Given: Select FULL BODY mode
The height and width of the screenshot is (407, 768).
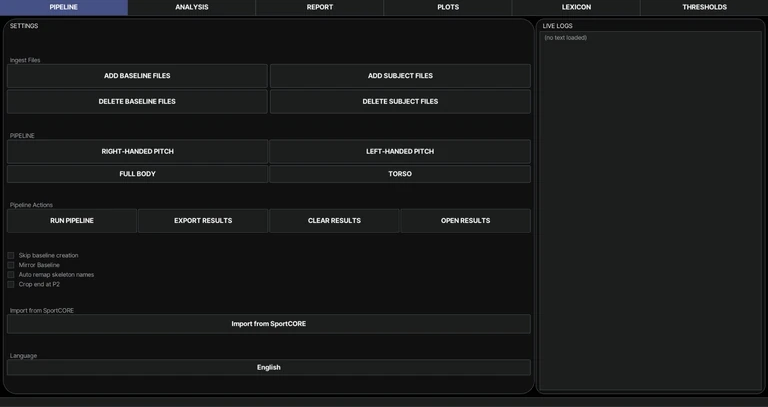Looking at the screenshot, I should 137,174.
